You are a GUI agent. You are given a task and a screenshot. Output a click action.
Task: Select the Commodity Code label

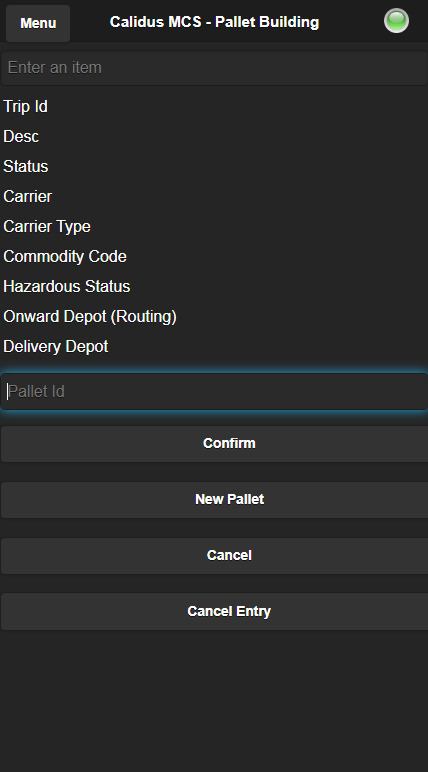coord(65,257)
